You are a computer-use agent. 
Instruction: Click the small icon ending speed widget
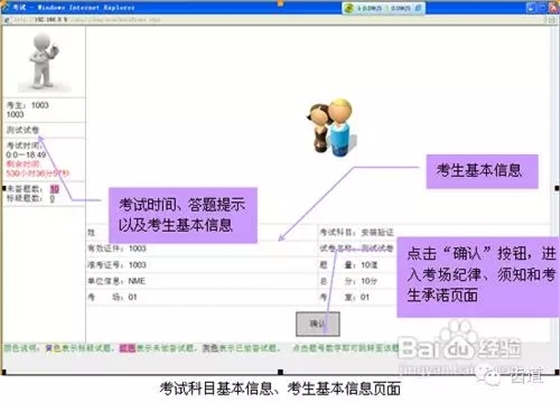[x=418, y=7]
